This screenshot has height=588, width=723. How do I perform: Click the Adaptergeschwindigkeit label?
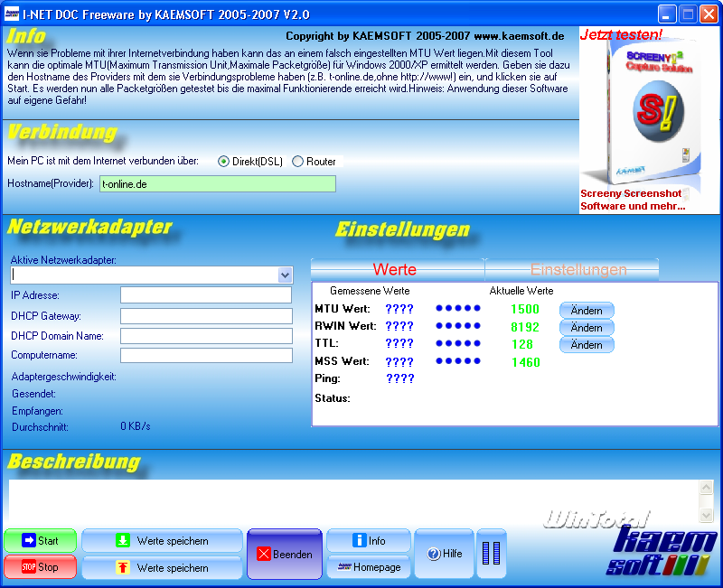click(x=63, y=377)
